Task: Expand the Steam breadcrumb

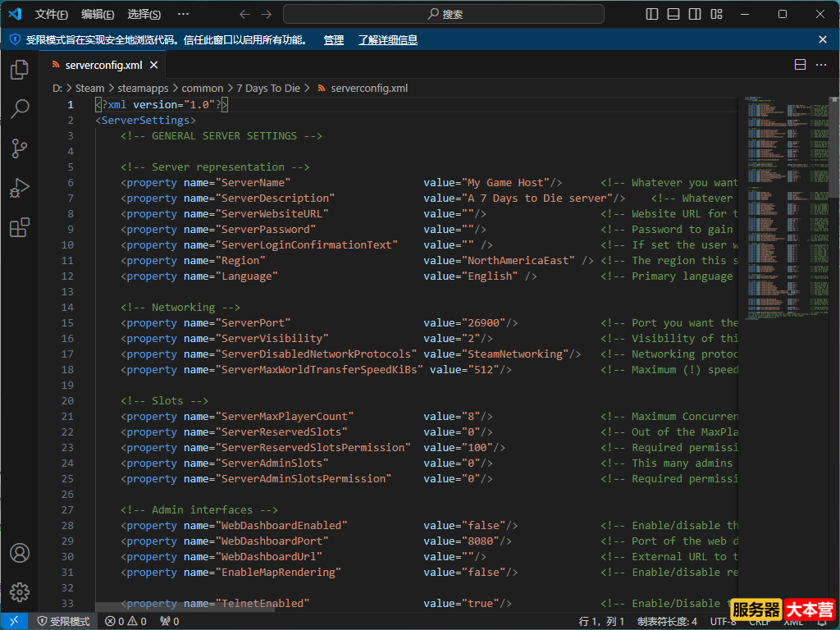Action: coord(89,89)
